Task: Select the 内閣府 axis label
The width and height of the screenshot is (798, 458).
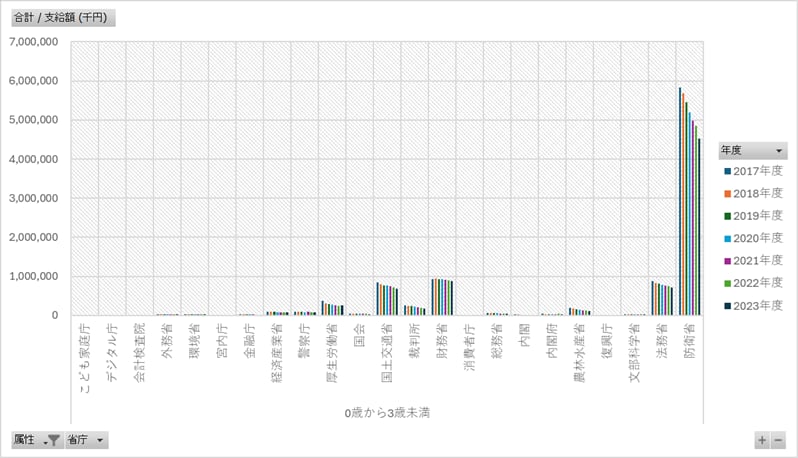Action: point(552,340)
